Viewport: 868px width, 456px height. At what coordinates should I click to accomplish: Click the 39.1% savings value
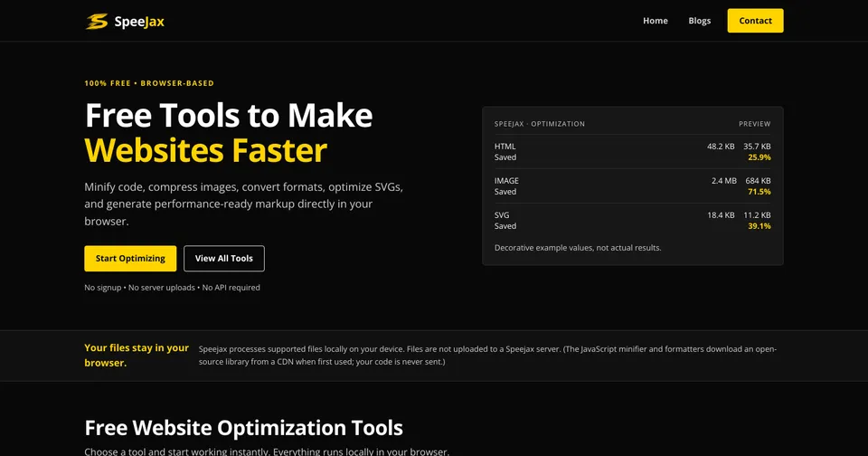tap(759, 226)
